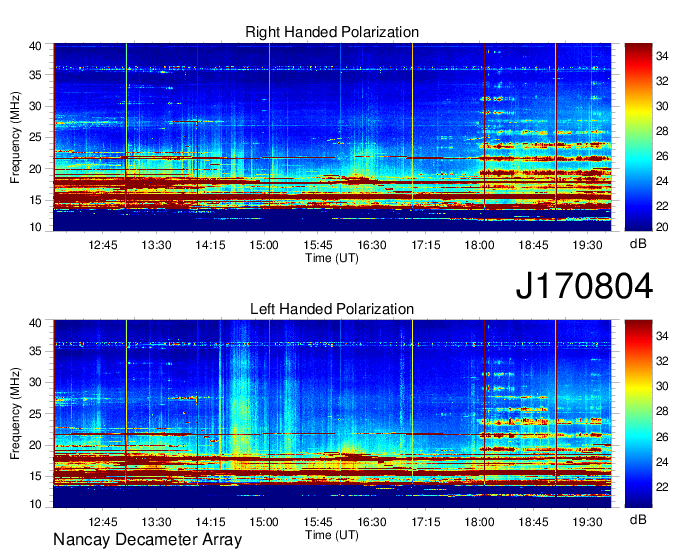The height and width of the screenshot is (552, 680).
Task: Click the "dB" label of Right Handed colorbar
Action: 638,244
